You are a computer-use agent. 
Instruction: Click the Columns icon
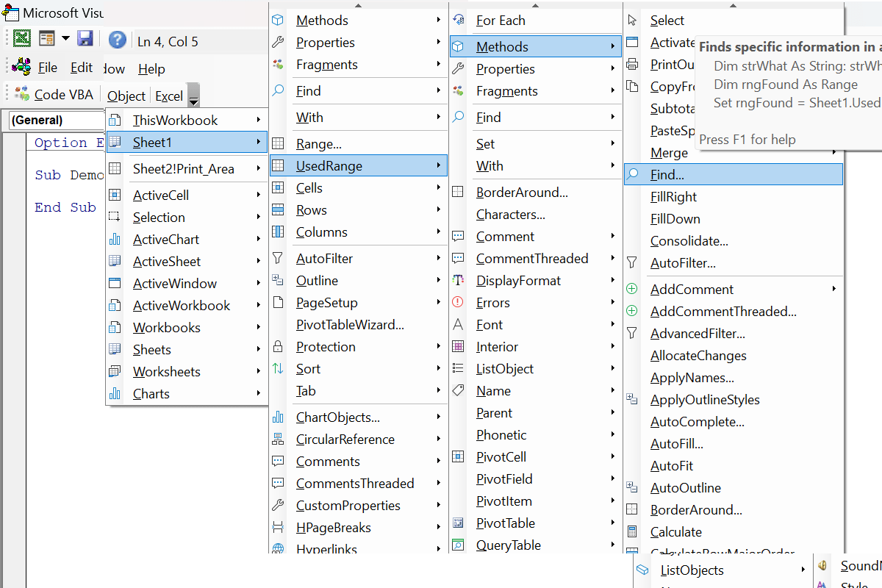[278, 232]
